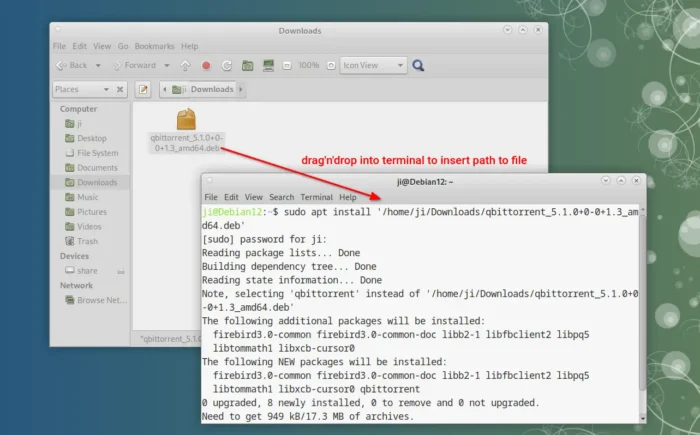Click the red Stop loading icon
Viewport: 700px width, 435px height.
coord(206,66)
